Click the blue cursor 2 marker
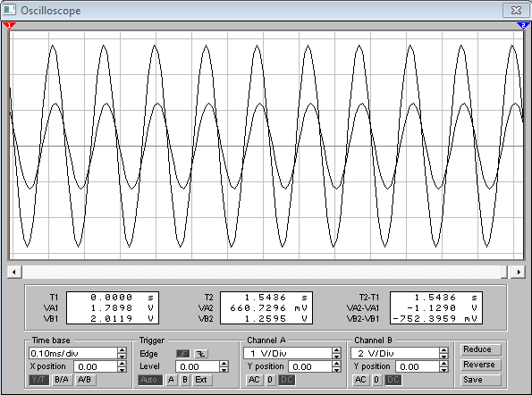Image resolution: width=532 pixels, height=395 pixels. [523, 26]
